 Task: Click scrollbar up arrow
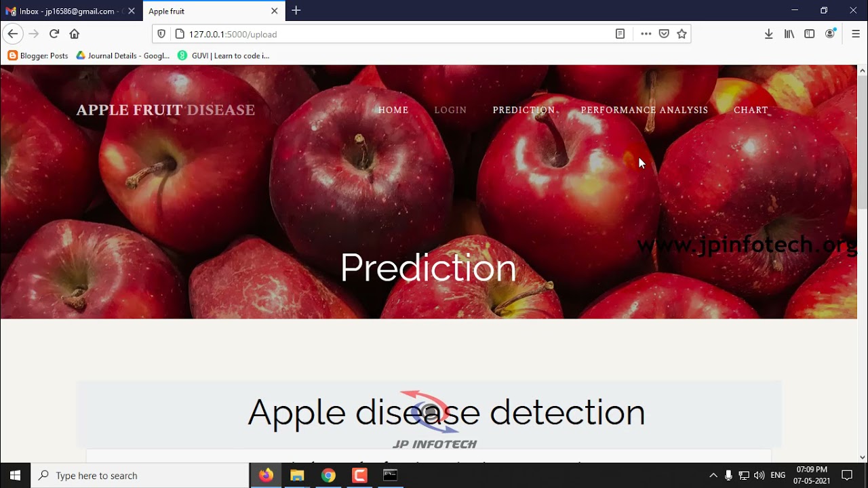click(863, 70)
